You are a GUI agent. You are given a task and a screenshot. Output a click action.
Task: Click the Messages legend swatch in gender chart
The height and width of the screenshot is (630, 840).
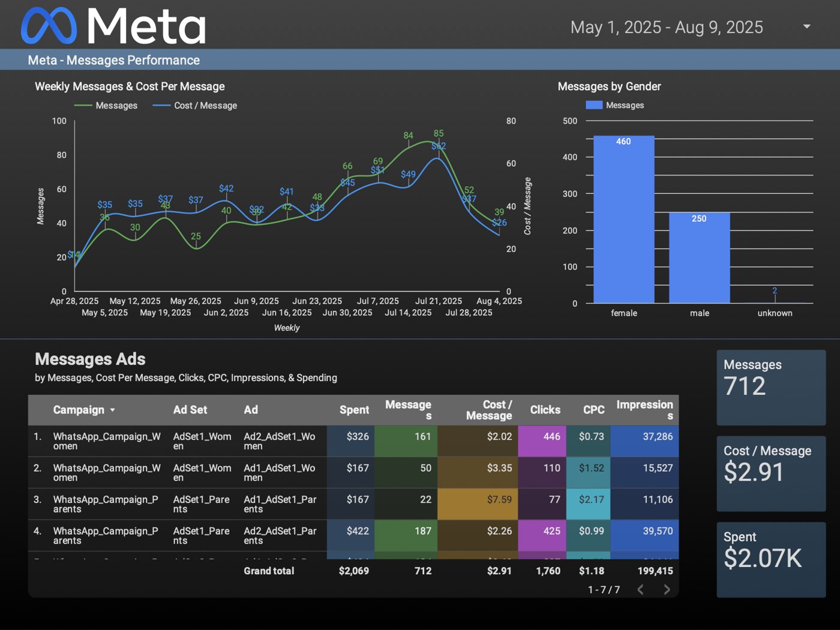pyautogui.click(x=594, y=105)
